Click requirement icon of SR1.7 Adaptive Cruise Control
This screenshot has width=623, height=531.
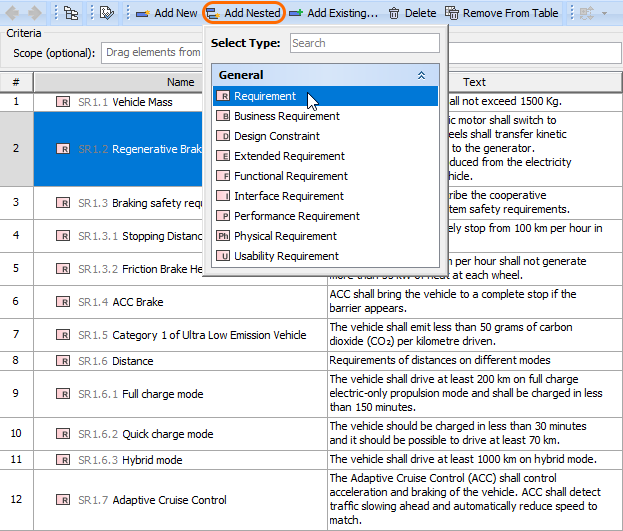click(63, 500)
